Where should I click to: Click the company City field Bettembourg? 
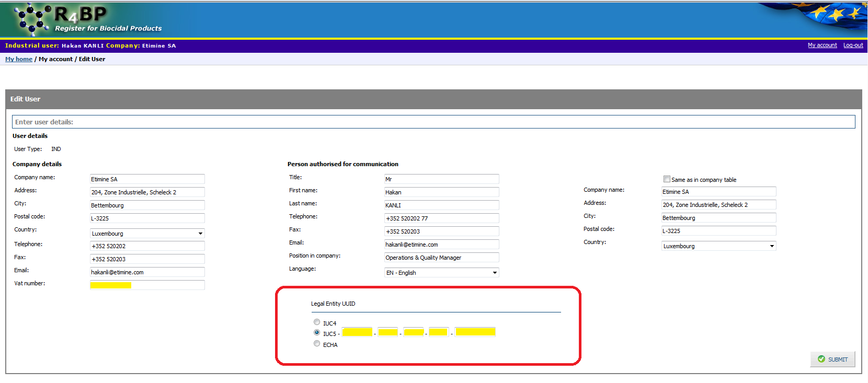click(x=147, y=205)
